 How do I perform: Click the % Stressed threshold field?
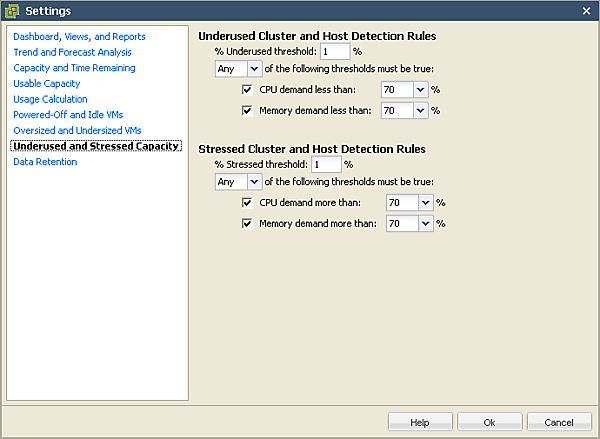[x=326, y=164]
